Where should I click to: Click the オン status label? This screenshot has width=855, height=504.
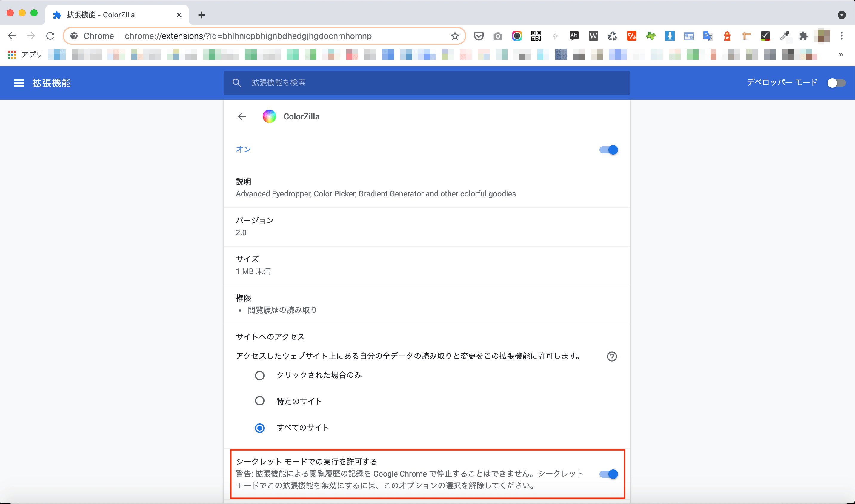point(244,149)
